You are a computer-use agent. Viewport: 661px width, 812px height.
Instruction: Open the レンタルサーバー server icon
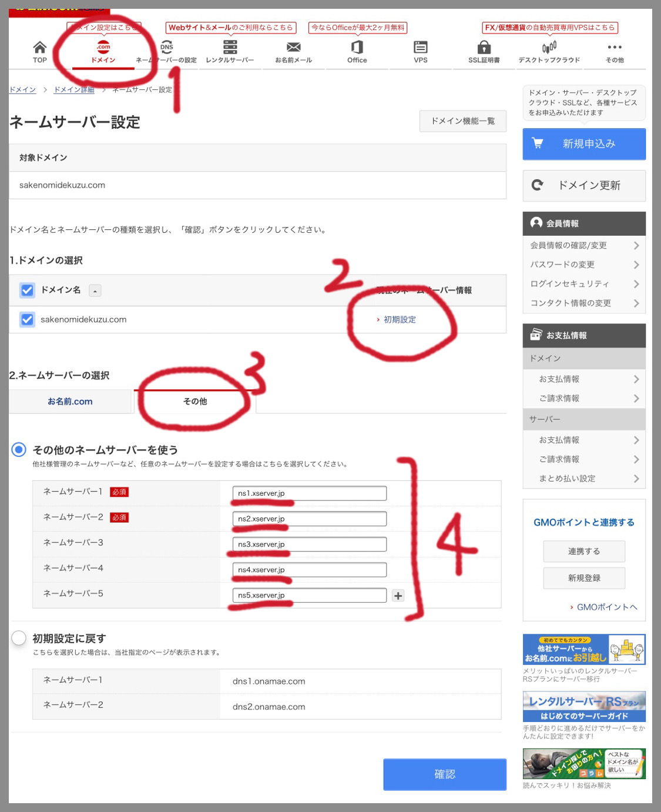click(230, 47)
